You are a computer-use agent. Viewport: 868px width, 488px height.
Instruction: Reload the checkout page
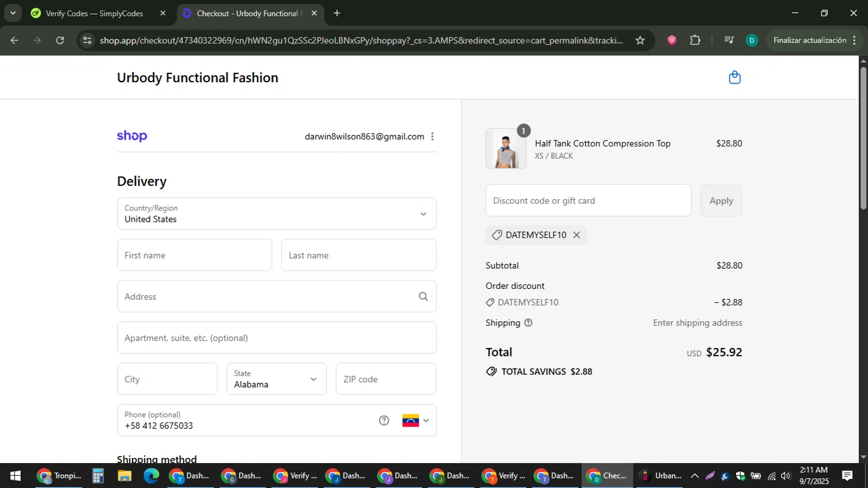(60, 41)
